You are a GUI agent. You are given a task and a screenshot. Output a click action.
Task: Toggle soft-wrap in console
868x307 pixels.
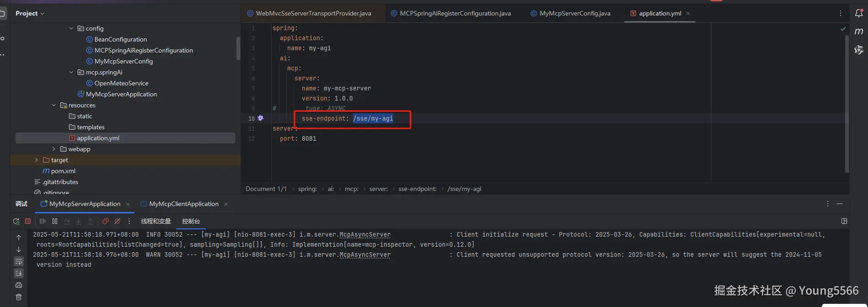[x=19, y=261]
